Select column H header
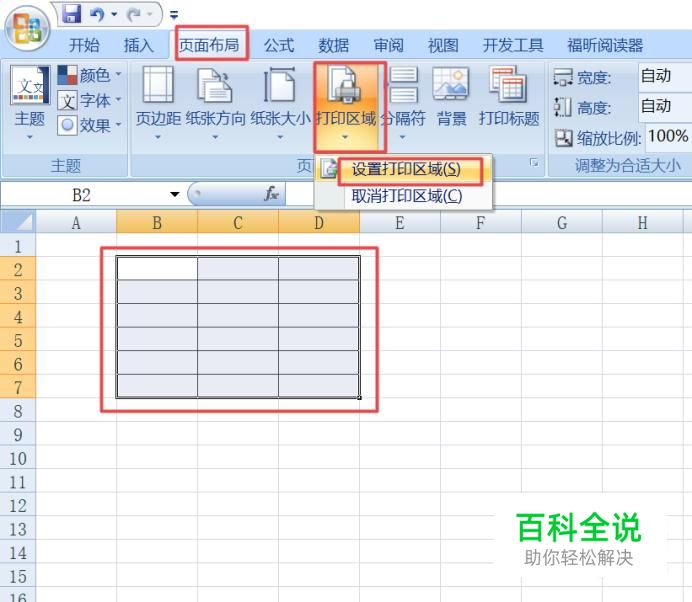The width and height of the screenshot is (692, 602). pyautogui.click(x=643, y=222)
